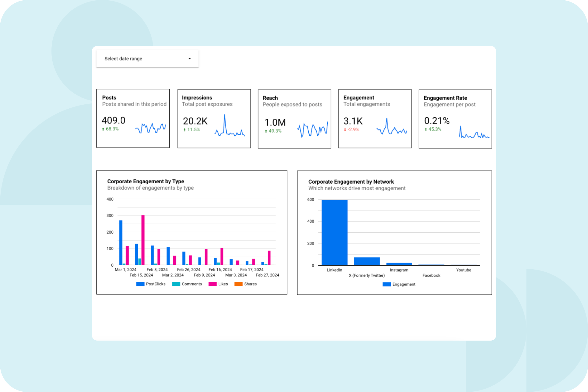Screen dimensions: 588x392
Task: Click the Impressions sparkline chart
Action: 229,127
